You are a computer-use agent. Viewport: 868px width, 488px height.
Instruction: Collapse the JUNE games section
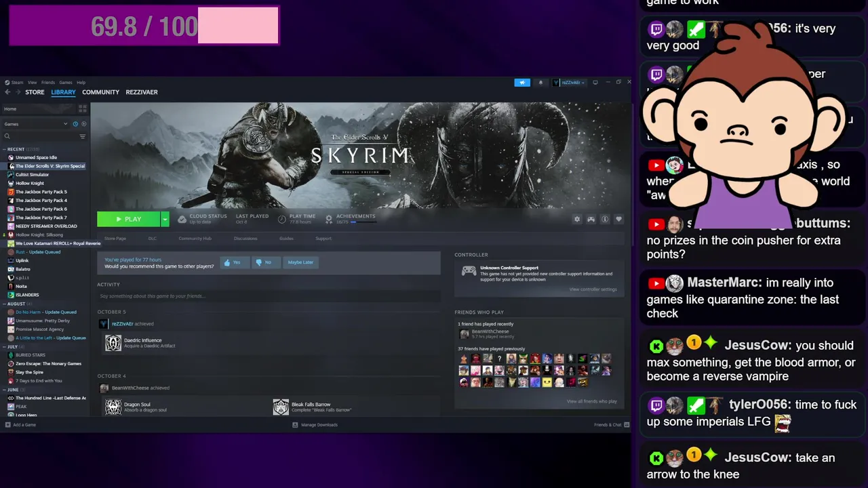point(4,390)
